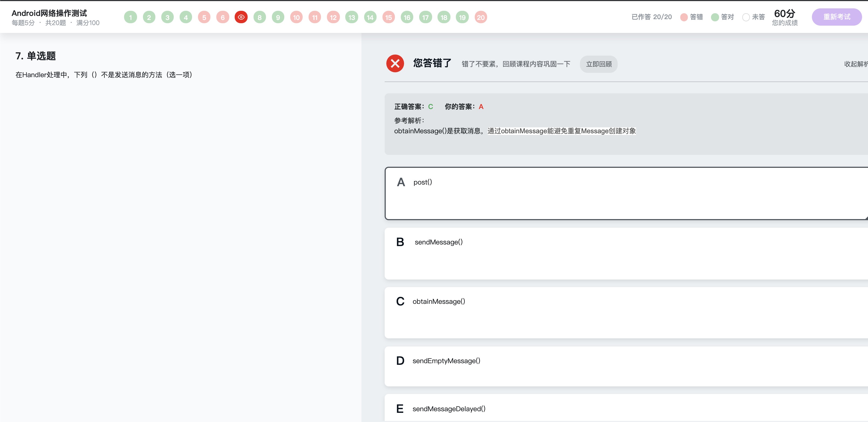The width and height of the screenshot is (868, 422).
Task: Jump to question 14 bubble
Action: coord(370,17)
